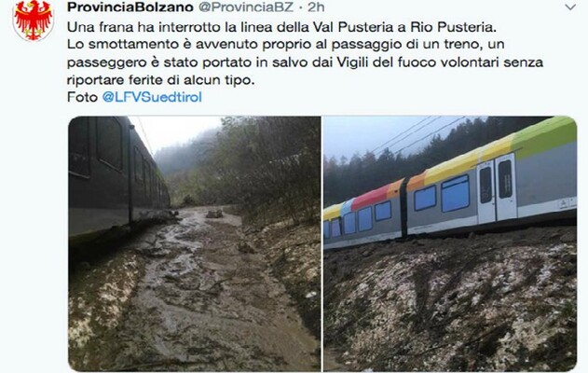Select the line starting "Una frana ha interrotto"
This screenshot has height=373, width=588.
coord(281,27)
